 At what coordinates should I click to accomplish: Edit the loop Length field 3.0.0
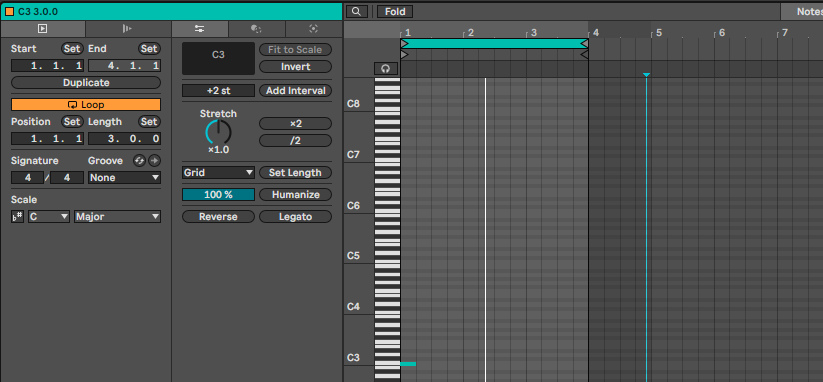click(124, 139)
